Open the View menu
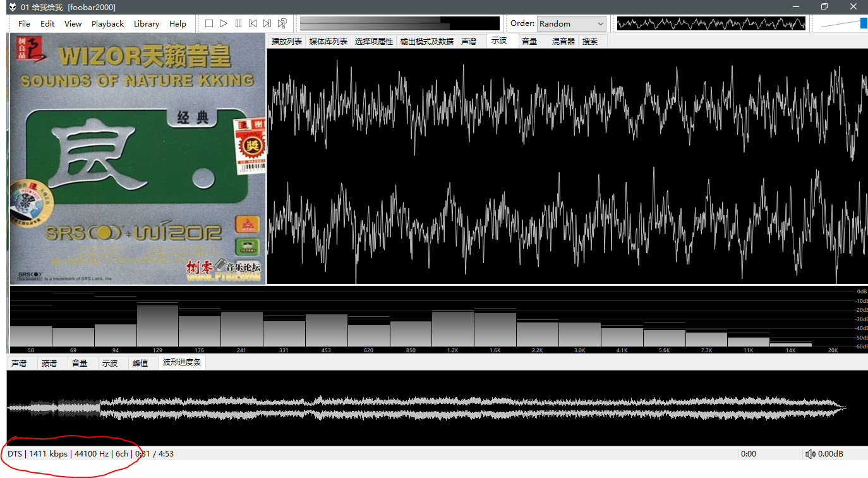Screen dimensions: 868x478 (x=73, y=23)
